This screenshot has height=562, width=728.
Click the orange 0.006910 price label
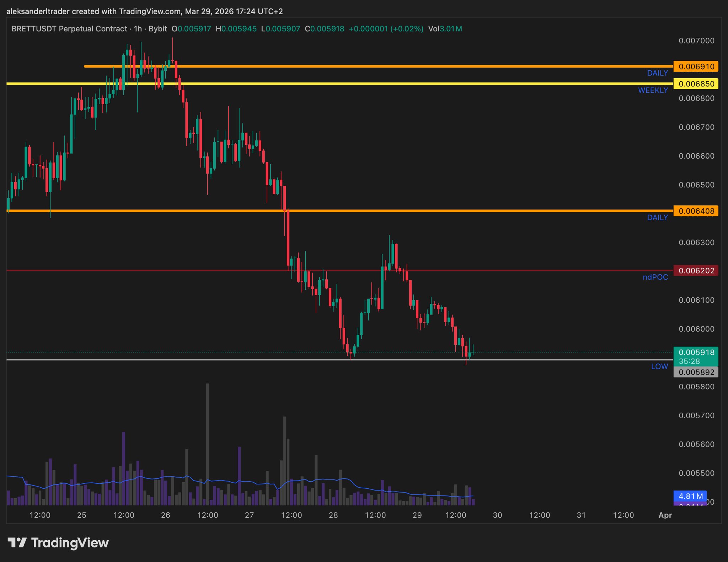click(696, 67)
